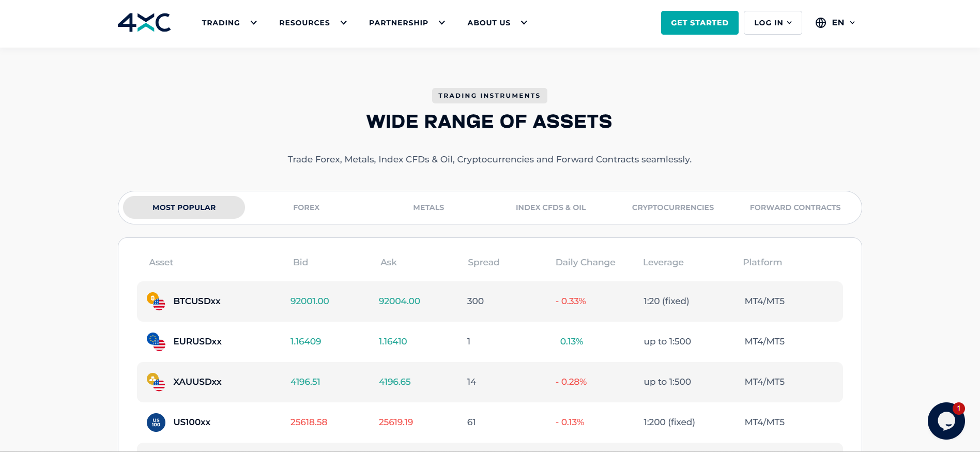Click the XAUUSDxx gold icon
The width and height of the screenshot is (980, 452).
156,382
